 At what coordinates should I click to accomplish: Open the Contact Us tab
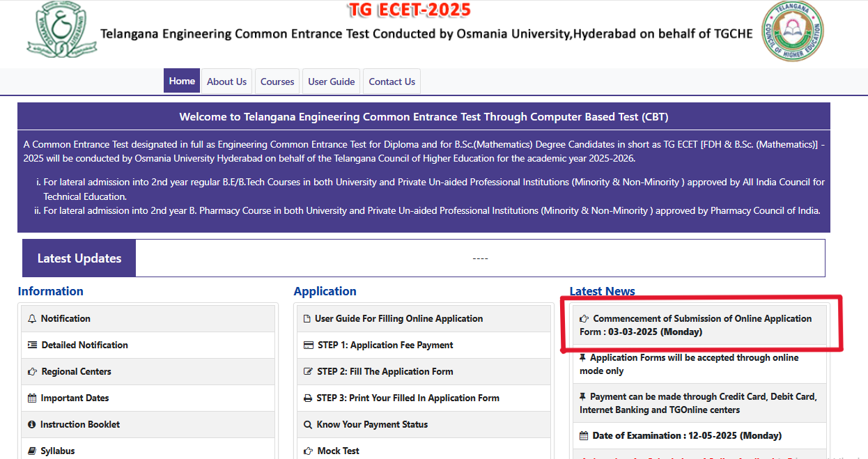coord(392,81)
